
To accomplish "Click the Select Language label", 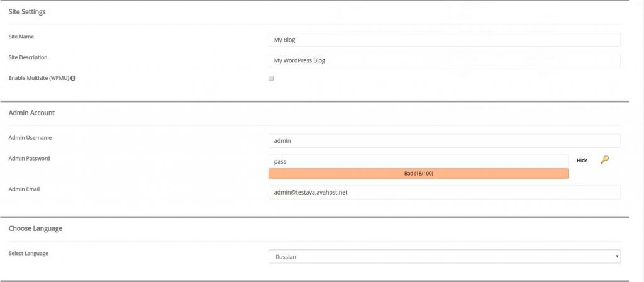I will point(28,253).
